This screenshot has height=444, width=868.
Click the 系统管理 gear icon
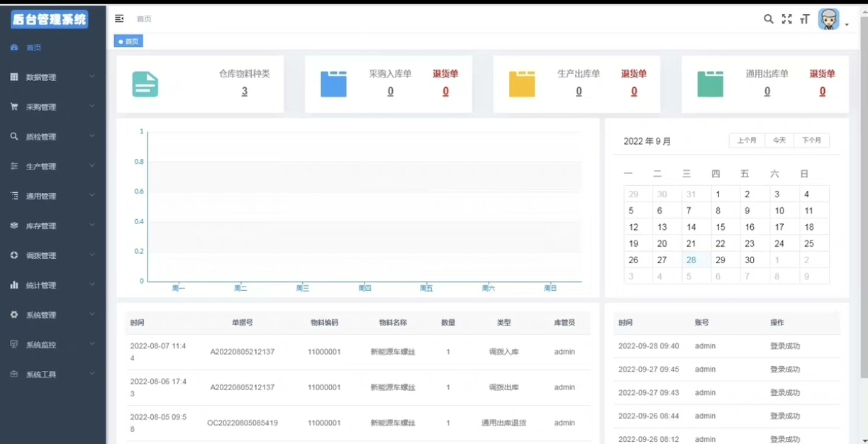click(14, 315)
